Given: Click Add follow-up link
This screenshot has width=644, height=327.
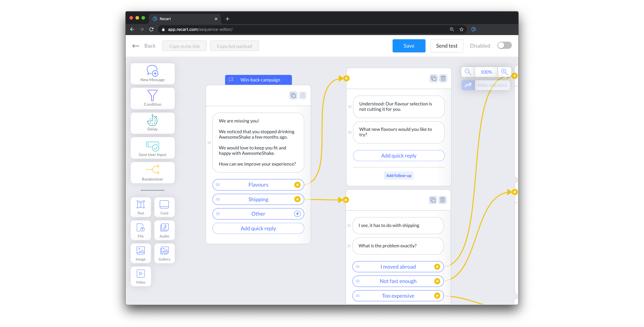Looking at the screenshot, I should 399,175.
